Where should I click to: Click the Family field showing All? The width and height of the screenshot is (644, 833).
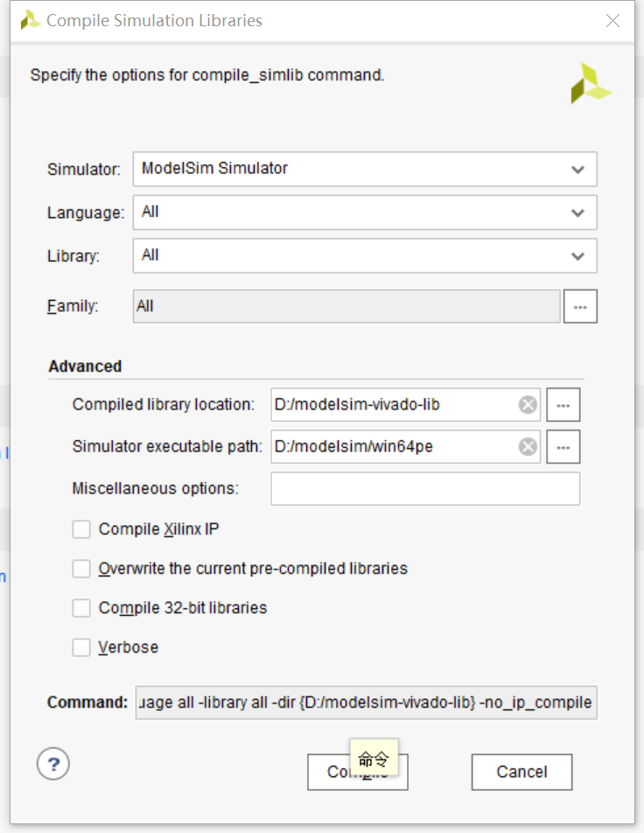pyautogui.click(x=346, y=306)
